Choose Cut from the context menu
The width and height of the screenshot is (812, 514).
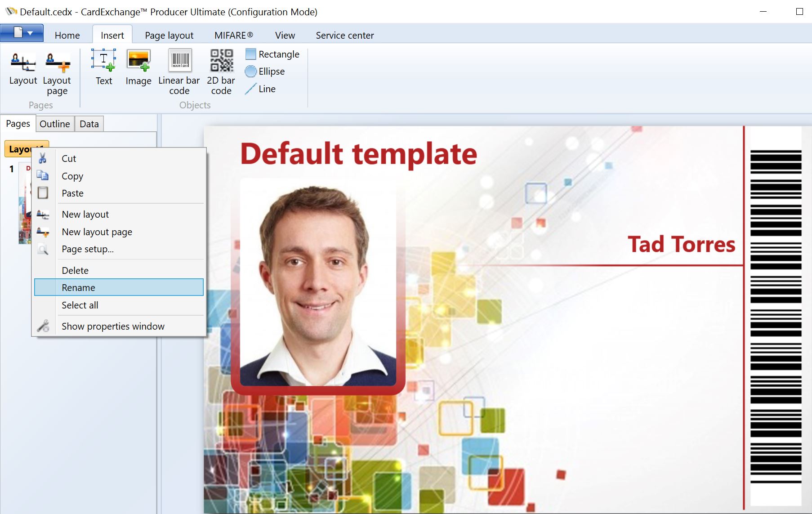pos(119,158)
